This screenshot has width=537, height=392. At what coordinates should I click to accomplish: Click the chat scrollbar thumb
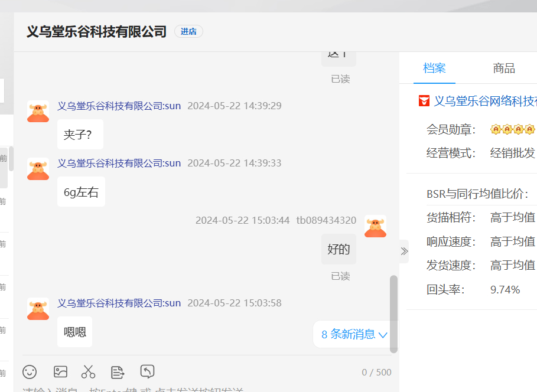point(393,313)
